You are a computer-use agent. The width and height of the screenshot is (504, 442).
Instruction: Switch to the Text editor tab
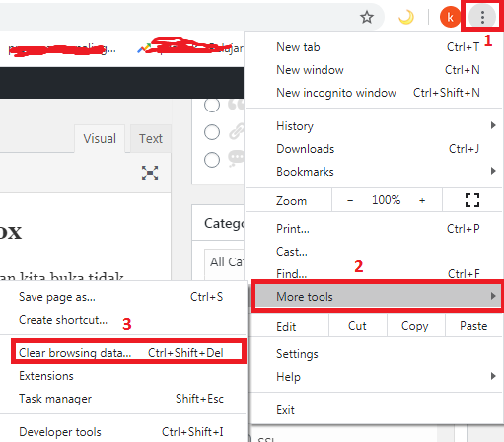point(151,138)
